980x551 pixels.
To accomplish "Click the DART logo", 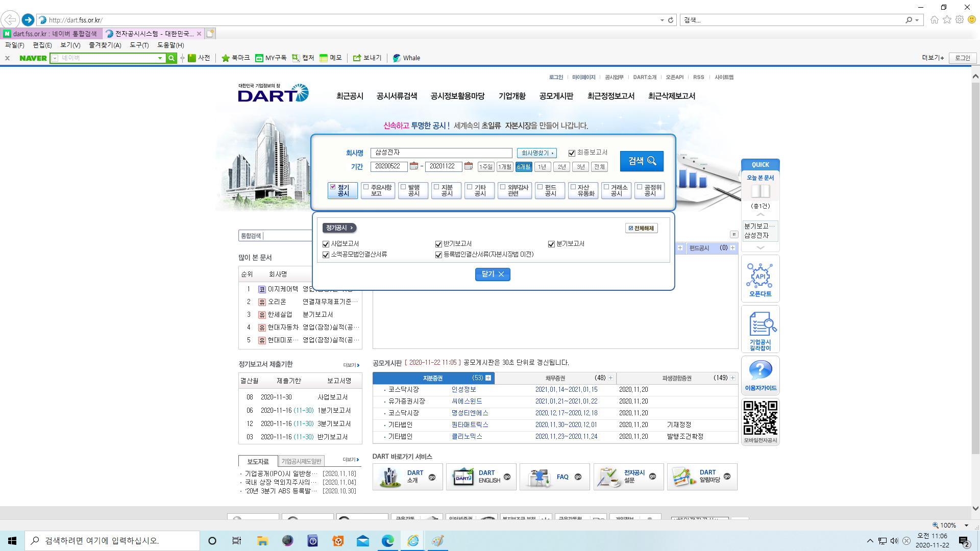I will tap(273, 93).
